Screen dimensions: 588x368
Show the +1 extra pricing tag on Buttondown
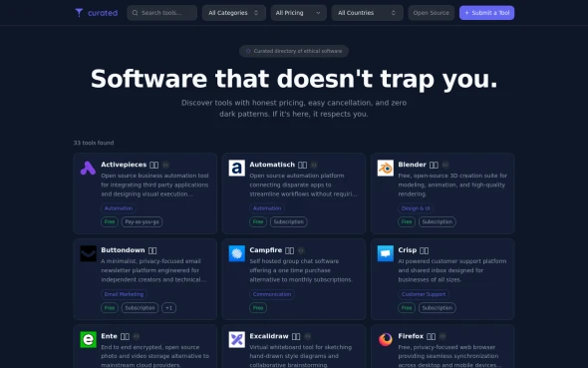click(168, 307)
